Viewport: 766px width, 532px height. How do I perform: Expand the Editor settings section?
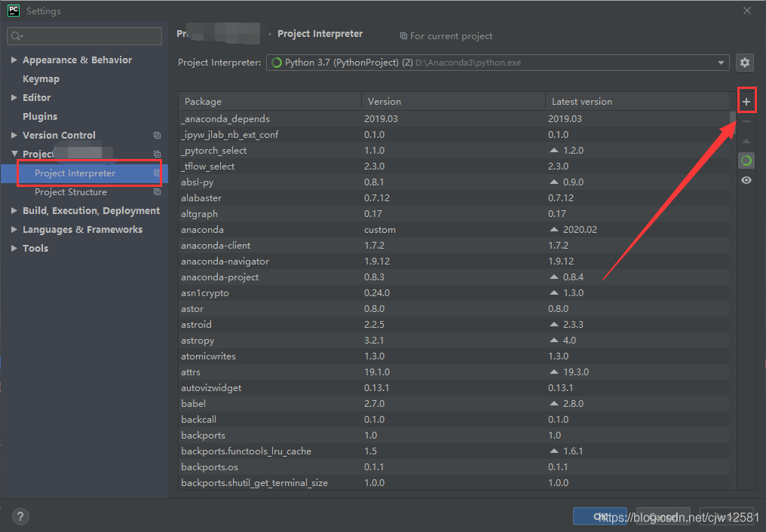[x=14, y=98]
